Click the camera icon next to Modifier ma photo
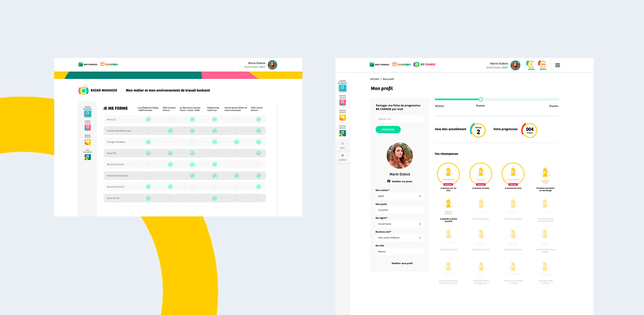Image resolution: width=644 pixels, height=315 pixels. [389, 181]
